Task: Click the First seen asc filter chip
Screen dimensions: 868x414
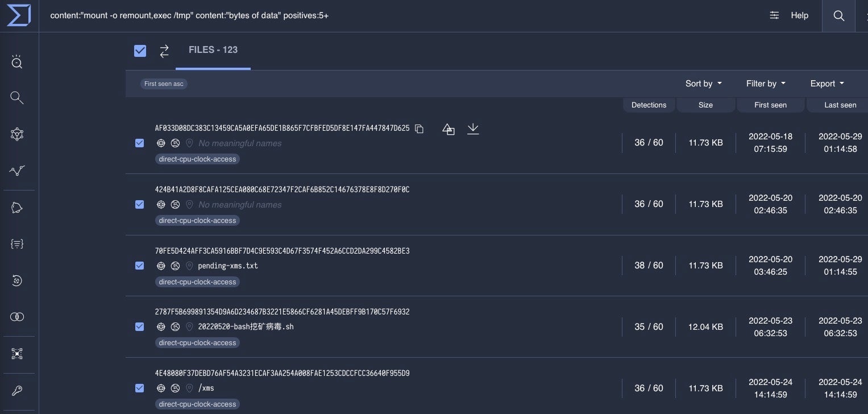Action: 164,84
